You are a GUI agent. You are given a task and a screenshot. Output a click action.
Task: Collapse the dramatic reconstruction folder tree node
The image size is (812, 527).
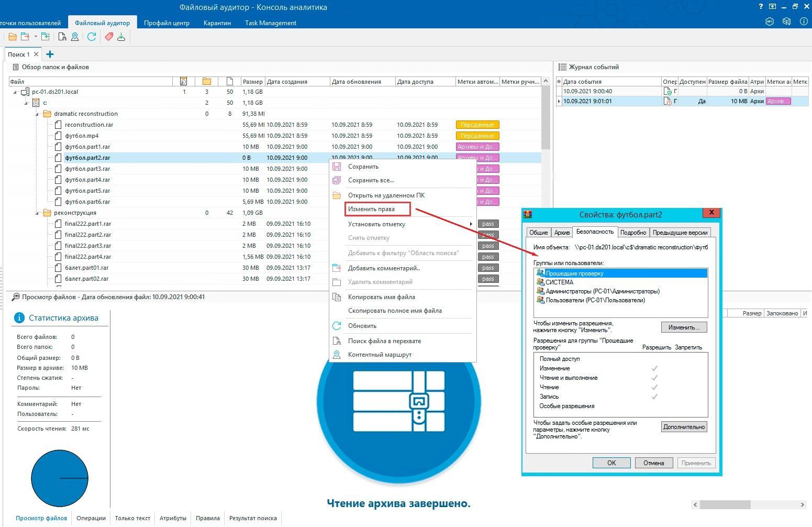coord(37,114)
